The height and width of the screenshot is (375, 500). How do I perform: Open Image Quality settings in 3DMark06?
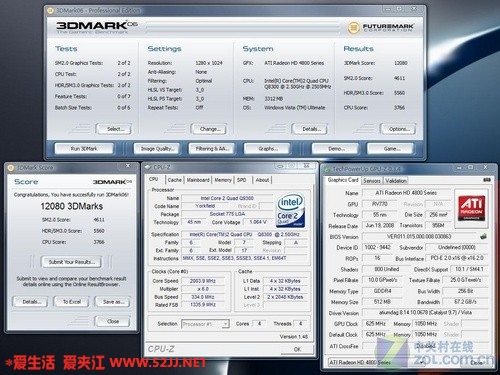[x=157, y=149]
